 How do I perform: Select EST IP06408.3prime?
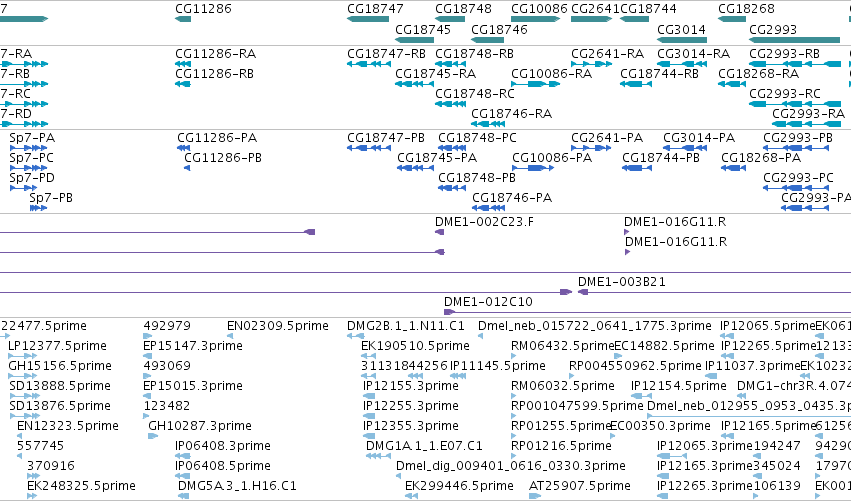[223, 446]
